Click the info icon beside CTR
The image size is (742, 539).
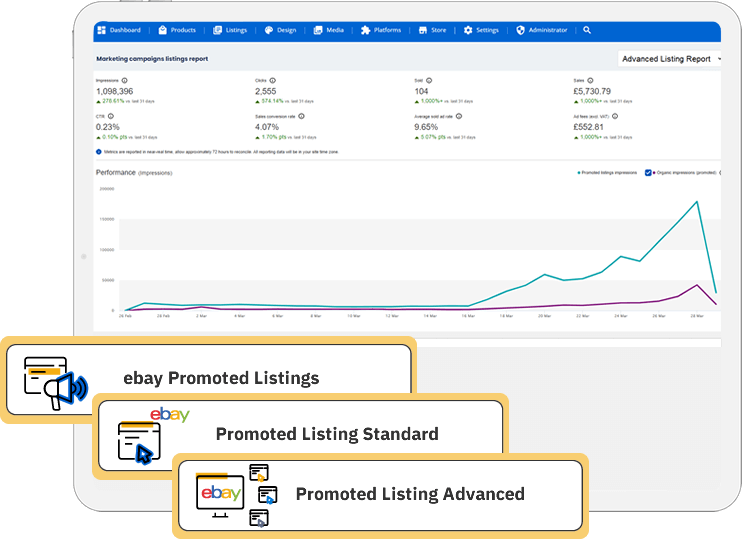[111, 116]
